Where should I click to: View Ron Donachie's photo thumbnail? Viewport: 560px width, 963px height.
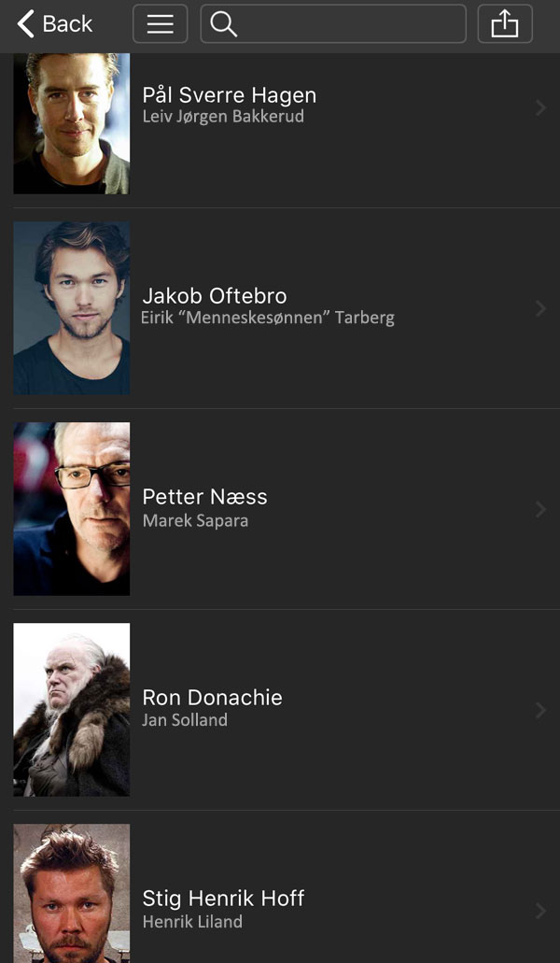(72, 710)
